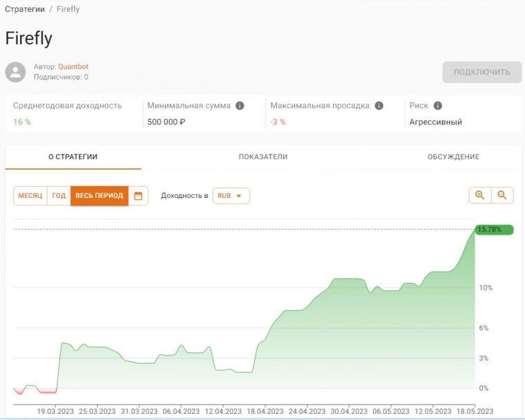Go to Стратегии breadcrumb link
The height and width of the screenshot is (420, 525).
click(x=25, y=9)
